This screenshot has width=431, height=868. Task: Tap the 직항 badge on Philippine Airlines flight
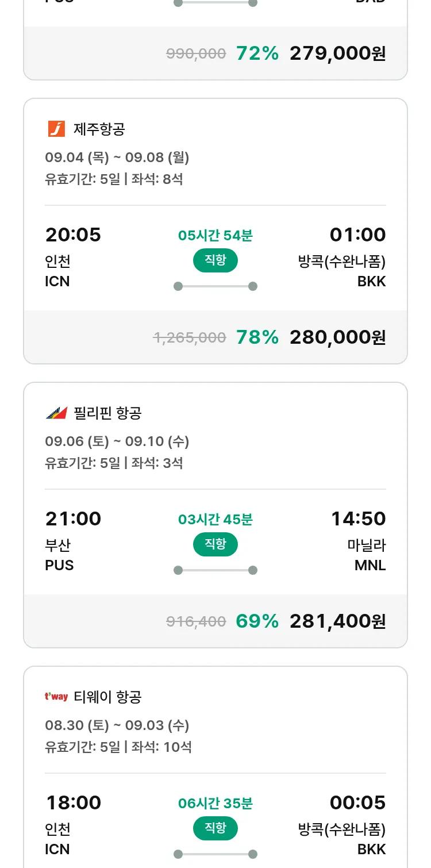tap(215, 544)
